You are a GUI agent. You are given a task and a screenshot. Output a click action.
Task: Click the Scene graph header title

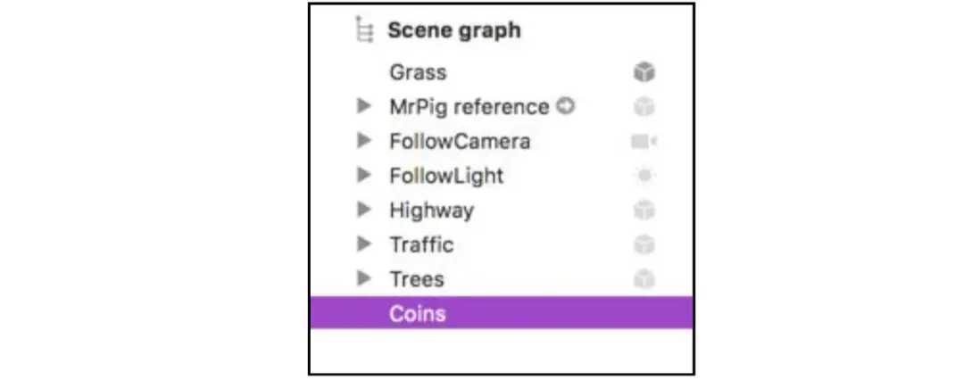click(453, 30)
